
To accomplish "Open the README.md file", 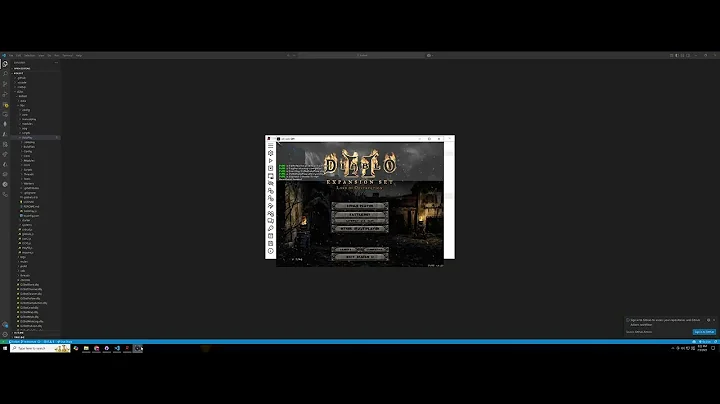I will click(31, 206).
